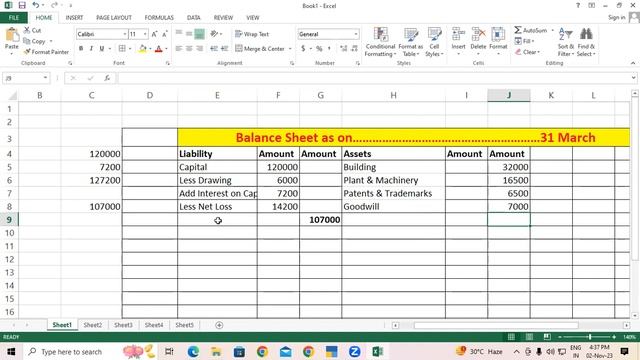Screen dimensions: 640x360
Task: Open the Alignment group dialog launcher
Action: (x=292, y=63)
